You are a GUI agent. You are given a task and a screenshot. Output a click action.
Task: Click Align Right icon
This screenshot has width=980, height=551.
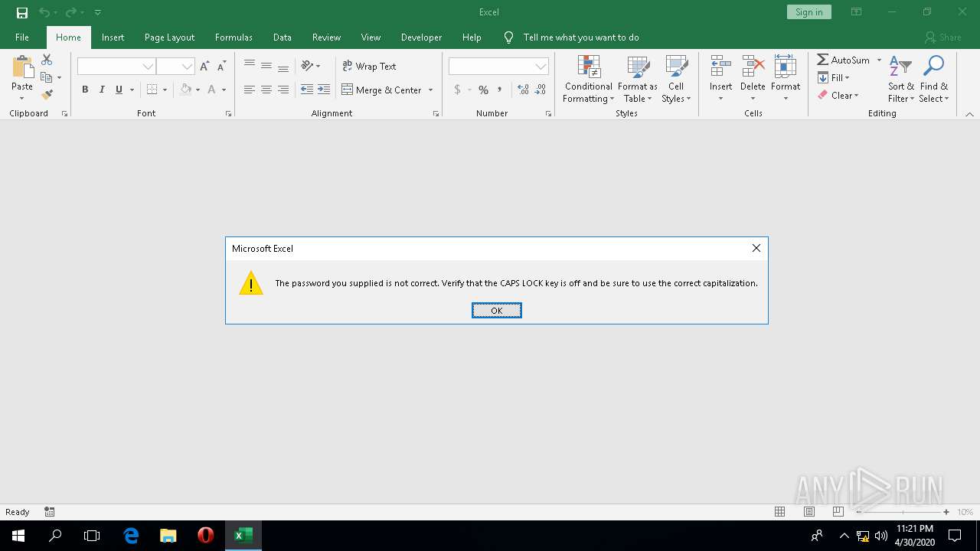click(x=283, y=90)
